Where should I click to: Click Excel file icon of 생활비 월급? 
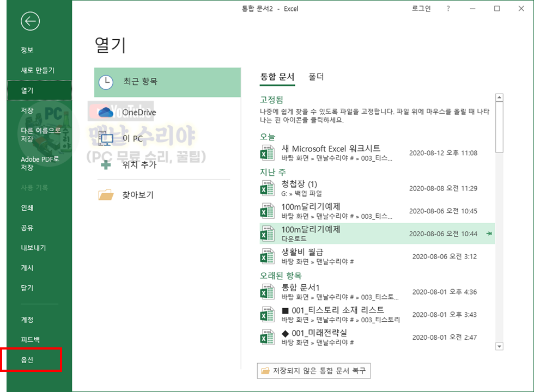pyautogui.click(x=268, y=256)
